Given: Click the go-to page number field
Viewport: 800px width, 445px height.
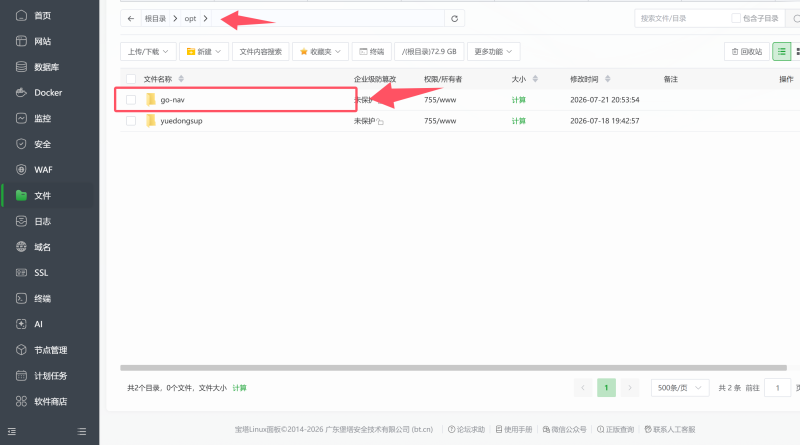Looking at the screenshot, I should coord(778,388).
